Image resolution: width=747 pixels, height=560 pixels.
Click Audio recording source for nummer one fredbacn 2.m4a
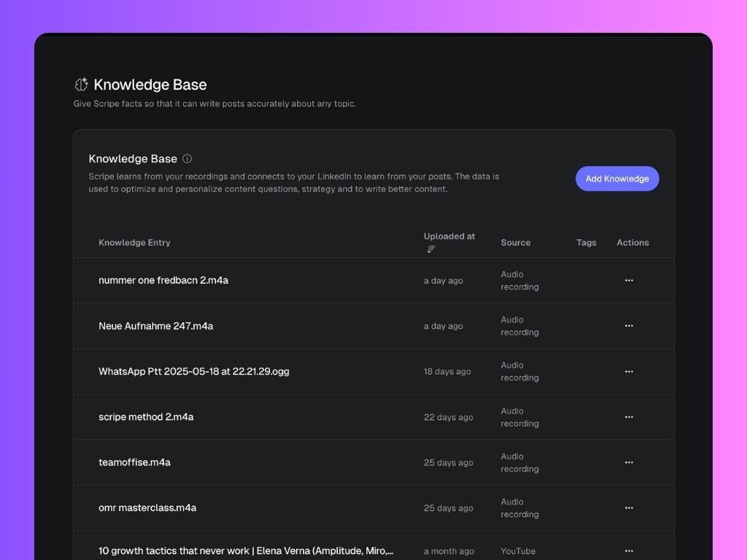click(519, 281)
